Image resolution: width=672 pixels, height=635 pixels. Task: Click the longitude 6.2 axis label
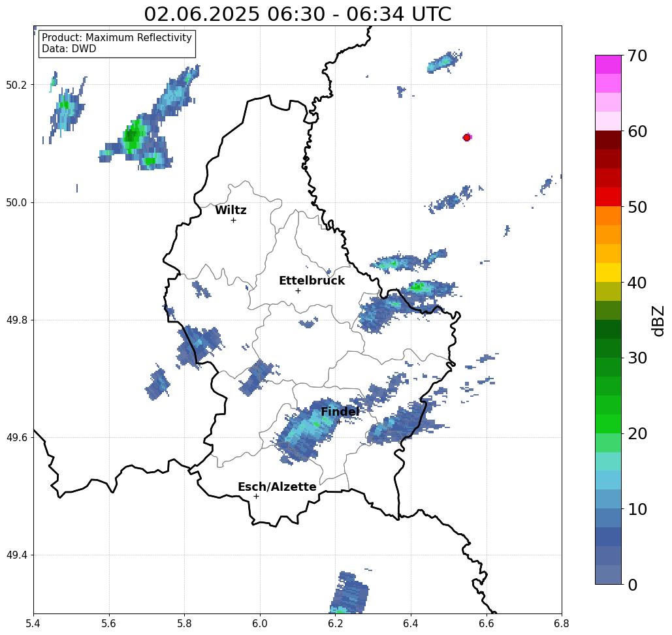(x=336, y=623)
